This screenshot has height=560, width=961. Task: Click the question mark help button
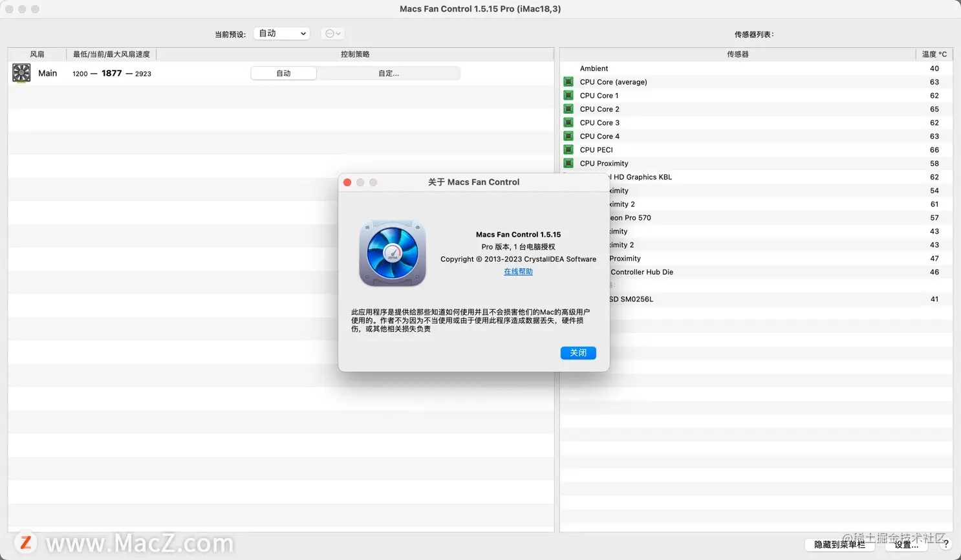(x=945, y=544)
